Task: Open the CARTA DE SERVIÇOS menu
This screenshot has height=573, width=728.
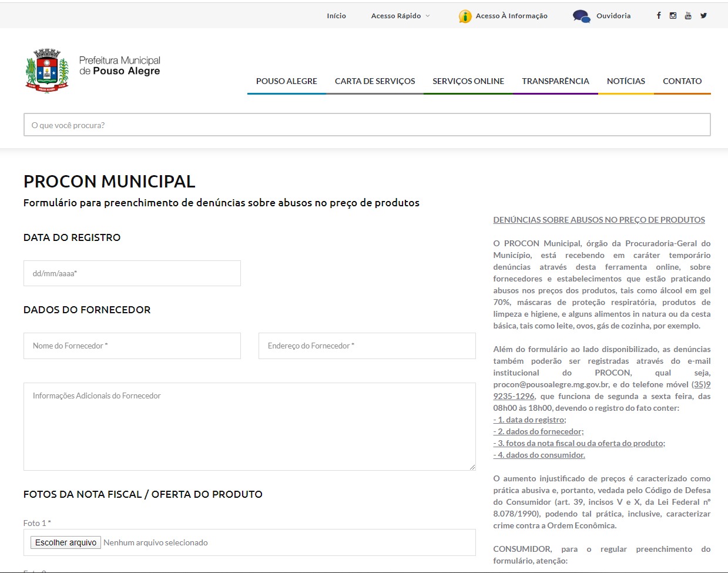Action: (x=375, y=82)
